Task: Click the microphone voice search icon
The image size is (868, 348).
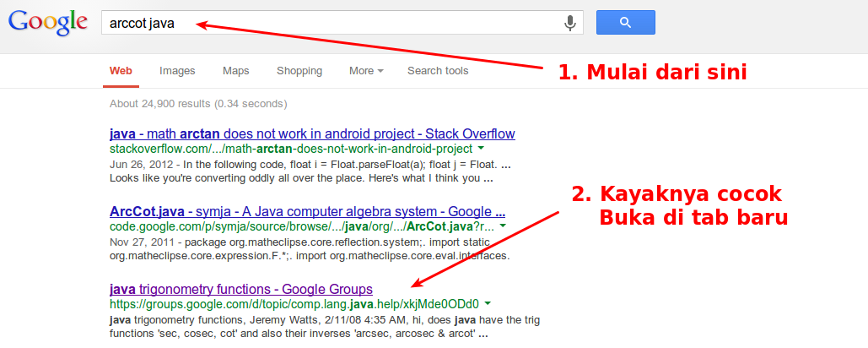Action: pos(571,23)
